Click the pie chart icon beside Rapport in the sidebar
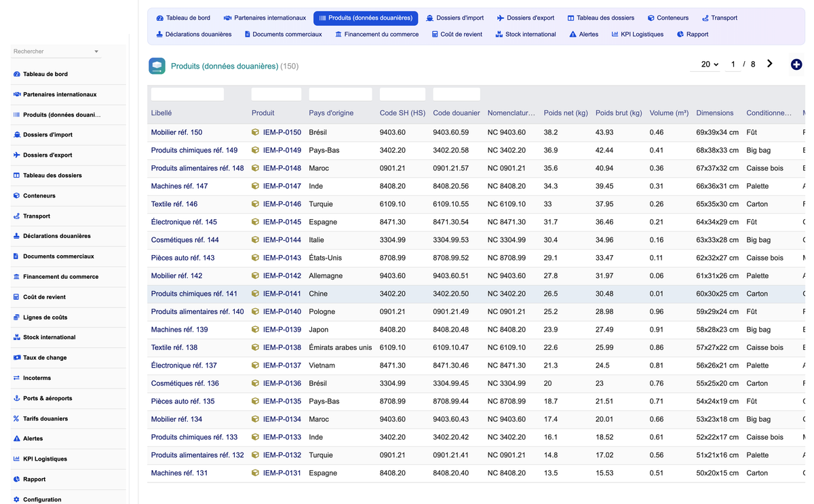The width and height of the screenshot is (814, 504). (17, 480)
